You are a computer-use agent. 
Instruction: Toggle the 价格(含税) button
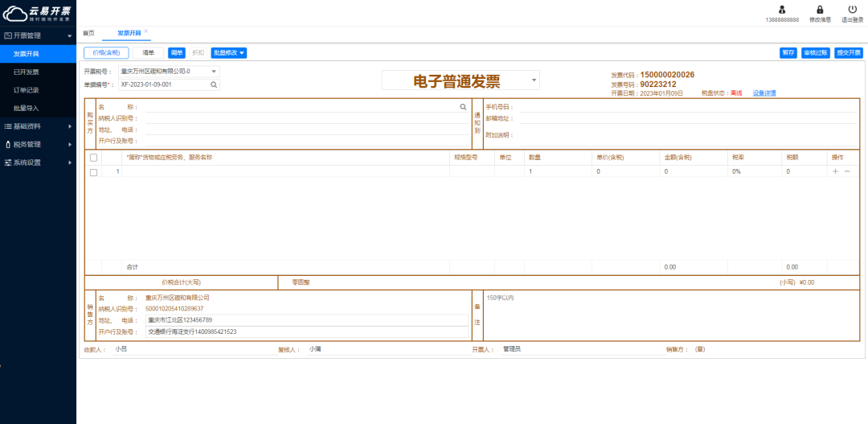(106, 52)
